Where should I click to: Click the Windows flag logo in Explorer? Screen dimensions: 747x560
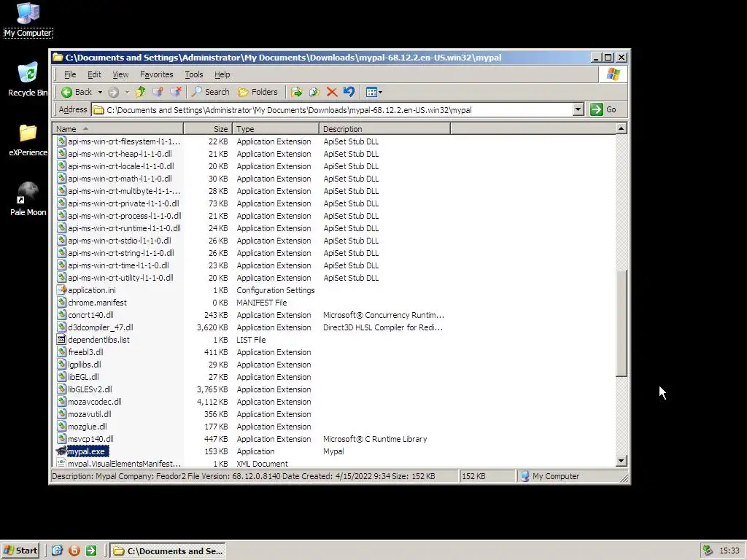pos(613,74)
